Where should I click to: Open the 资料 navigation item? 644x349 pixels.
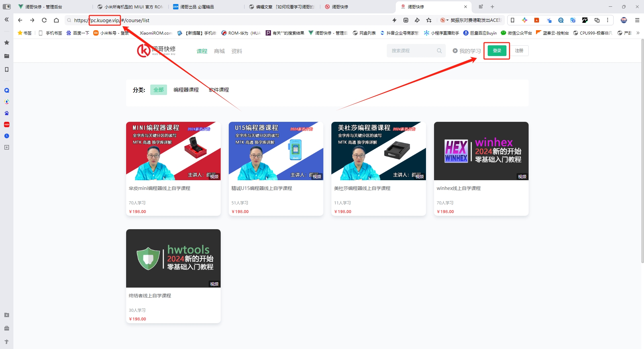[237, 51]
